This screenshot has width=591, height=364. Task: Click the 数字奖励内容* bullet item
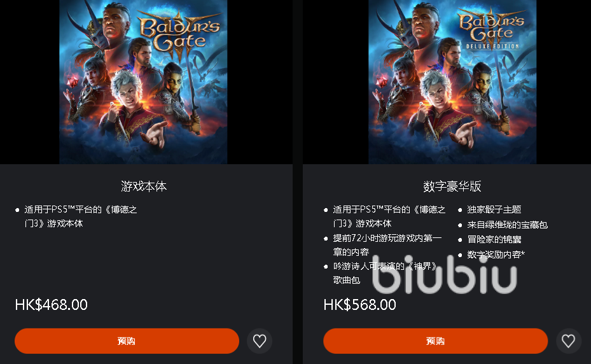tap(496, 255)
